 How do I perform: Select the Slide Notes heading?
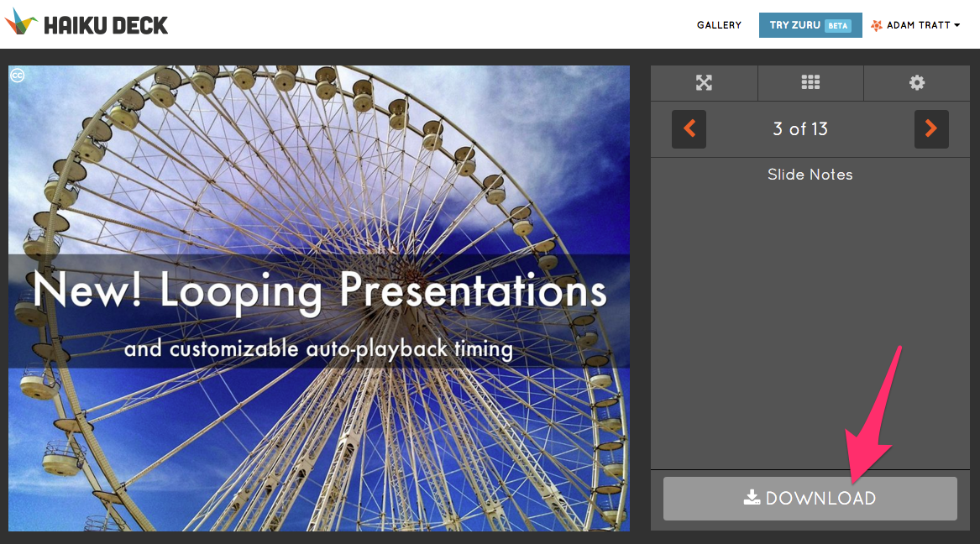(810, 175)
